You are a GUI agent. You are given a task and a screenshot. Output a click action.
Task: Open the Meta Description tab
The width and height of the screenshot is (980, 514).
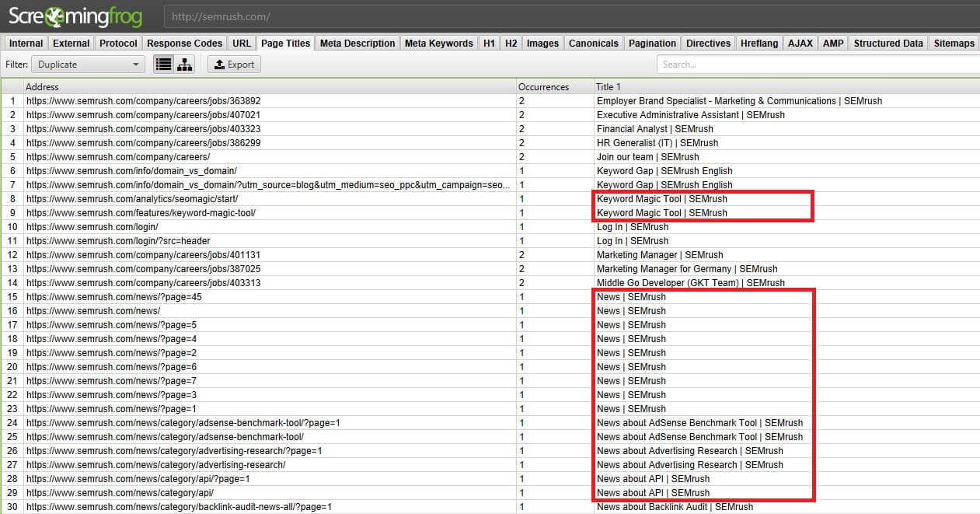tap(357, 44)
